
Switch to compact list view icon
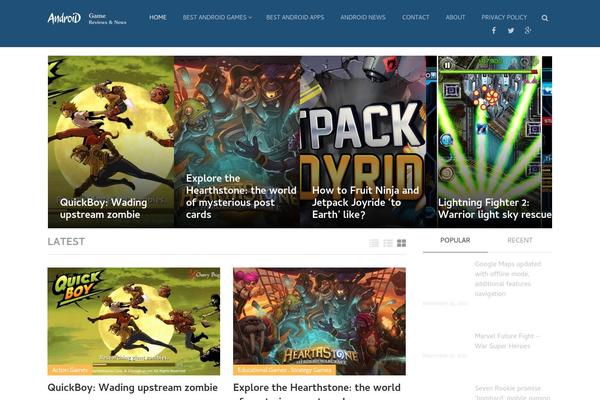tap(374, 243)
